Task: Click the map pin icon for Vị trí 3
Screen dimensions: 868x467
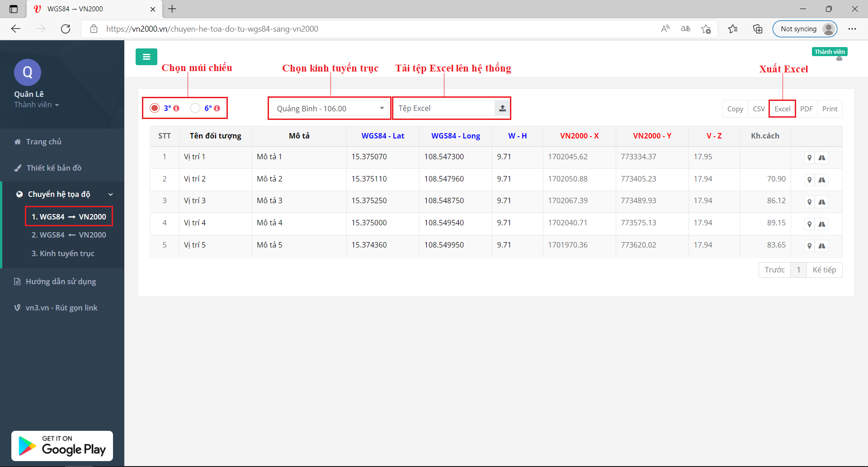Action: coord(810,202)
